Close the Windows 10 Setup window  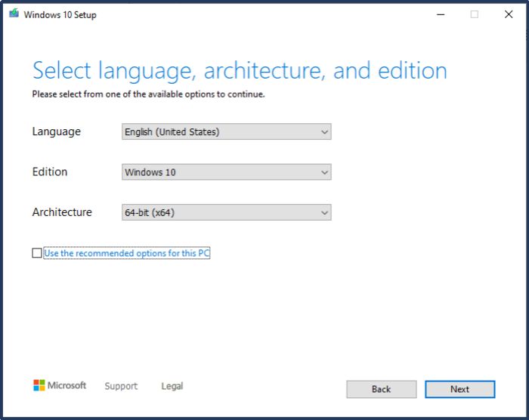(509, 14)
